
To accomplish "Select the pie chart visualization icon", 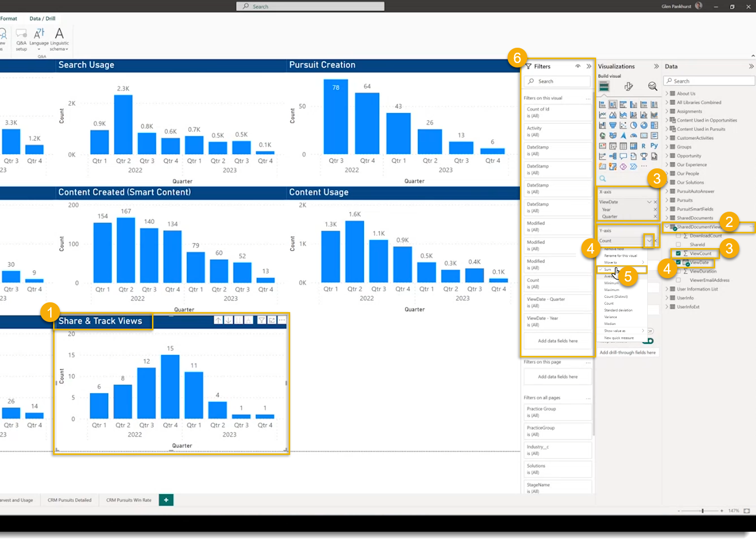I will click(x=634, y=125).
